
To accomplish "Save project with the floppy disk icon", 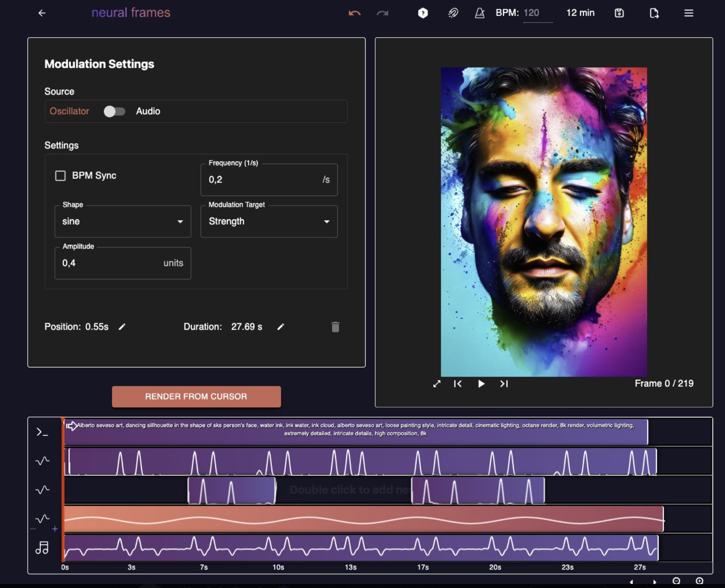I will pos(619,13).
